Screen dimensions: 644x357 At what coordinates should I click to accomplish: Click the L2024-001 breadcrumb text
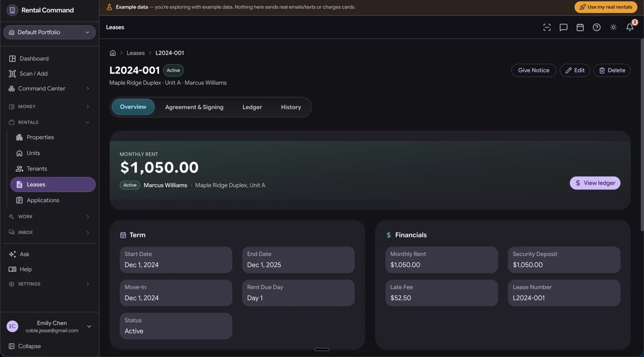(169, 53)
